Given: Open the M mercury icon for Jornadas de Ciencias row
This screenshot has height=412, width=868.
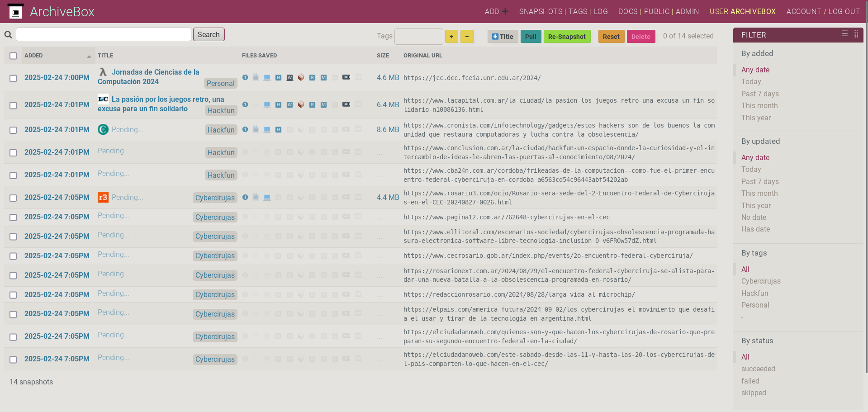Looking at the screenshot, I should (x=323, y=78).
